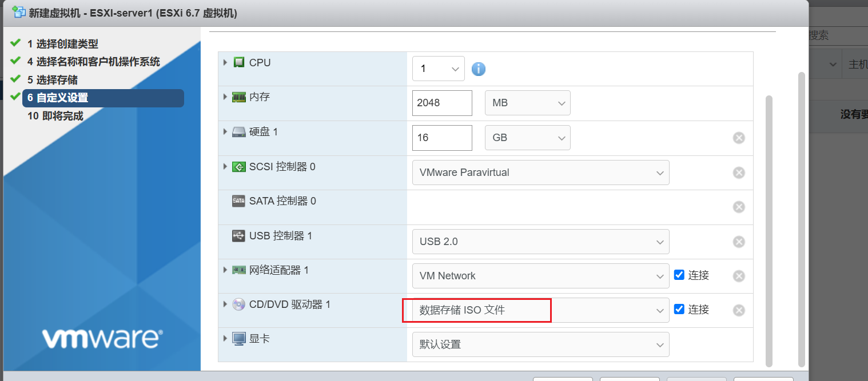Expand the CD/DVD 驱动器 1 row
Image resolution: width=868 pixels, height=381 pixels.
click(x=225, y=304)
